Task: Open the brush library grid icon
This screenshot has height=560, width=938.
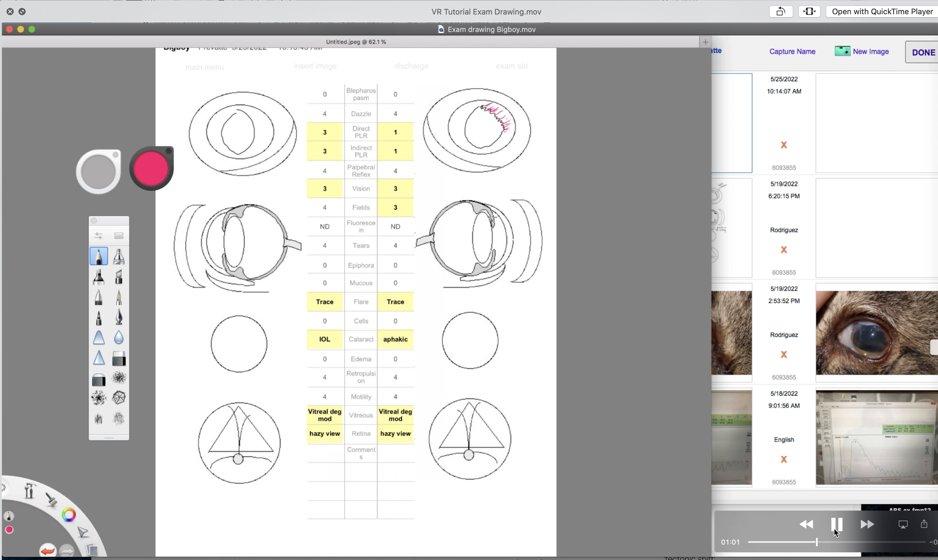Action: (119, 236)
